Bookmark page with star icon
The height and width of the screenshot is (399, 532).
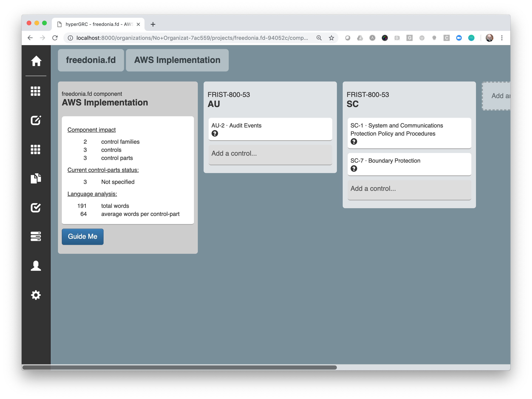331,38
